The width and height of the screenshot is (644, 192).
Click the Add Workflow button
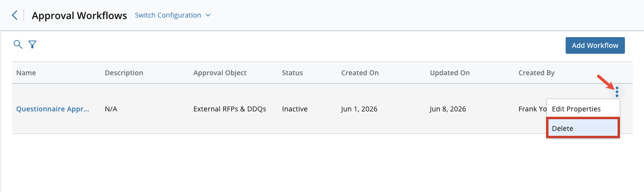(595, 45)
